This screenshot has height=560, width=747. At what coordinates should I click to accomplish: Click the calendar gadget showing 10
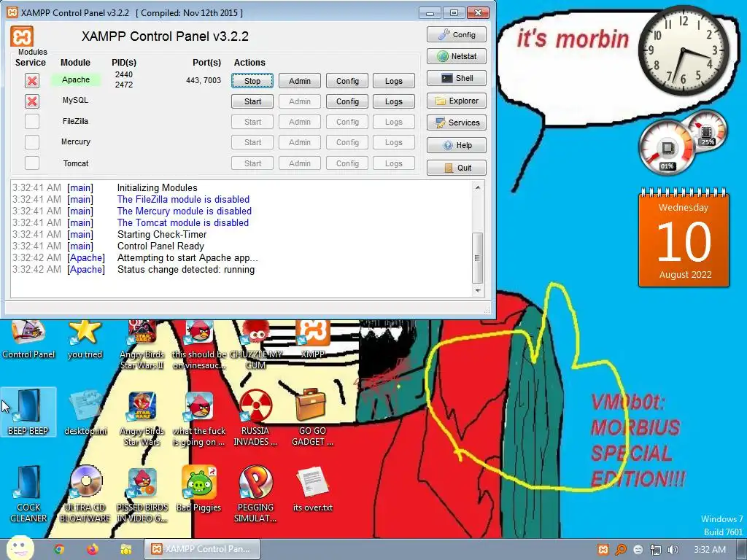coord(684,238)
